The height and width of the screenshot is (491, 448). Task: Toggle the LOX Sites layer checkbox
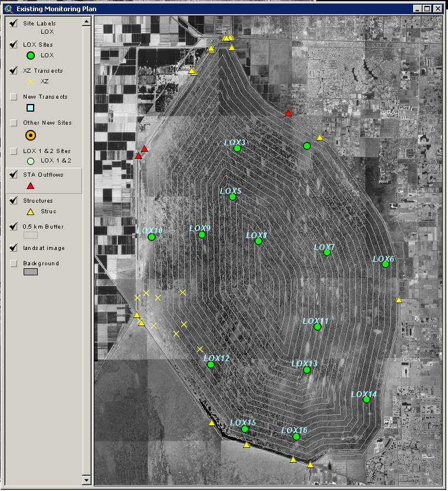[x=14, y=44]
